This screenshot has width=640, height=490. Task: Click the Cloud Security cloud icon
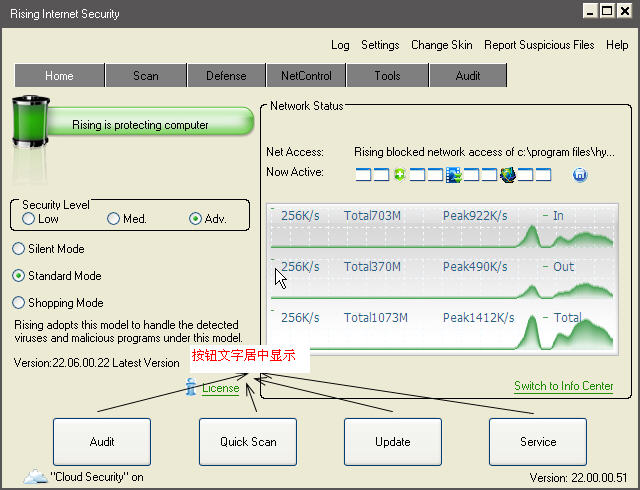(x=35, y=477)
